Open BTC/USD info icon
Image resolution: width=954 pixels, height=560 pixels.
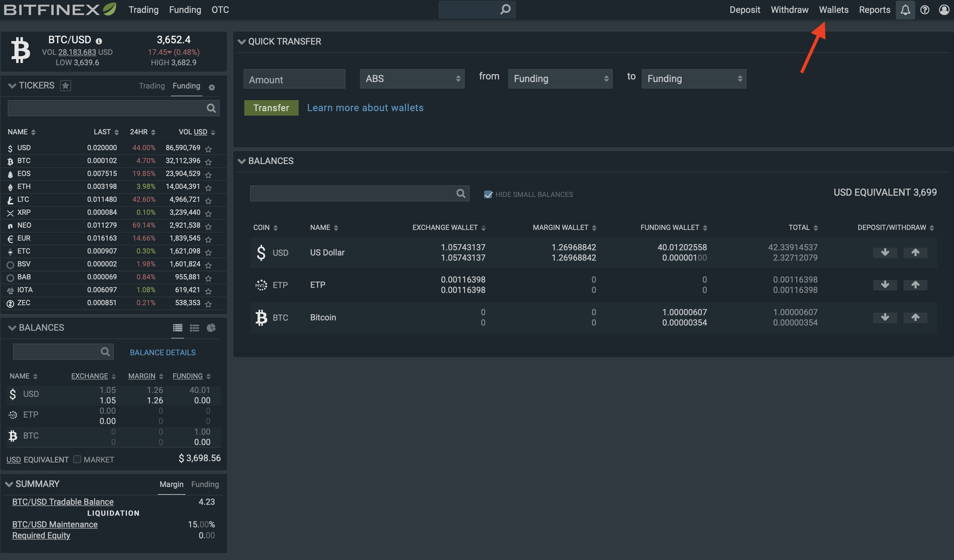pyautogui.click(x=99, y=41)
